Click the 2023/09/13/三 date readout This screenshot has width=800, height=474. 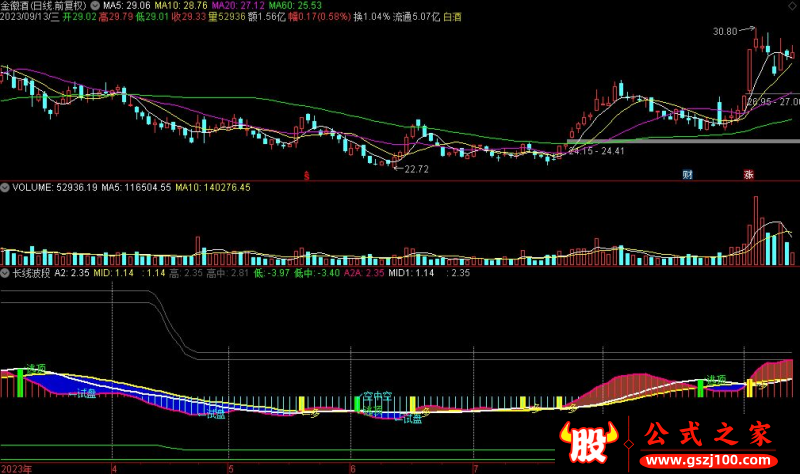(x=30, y=17)
